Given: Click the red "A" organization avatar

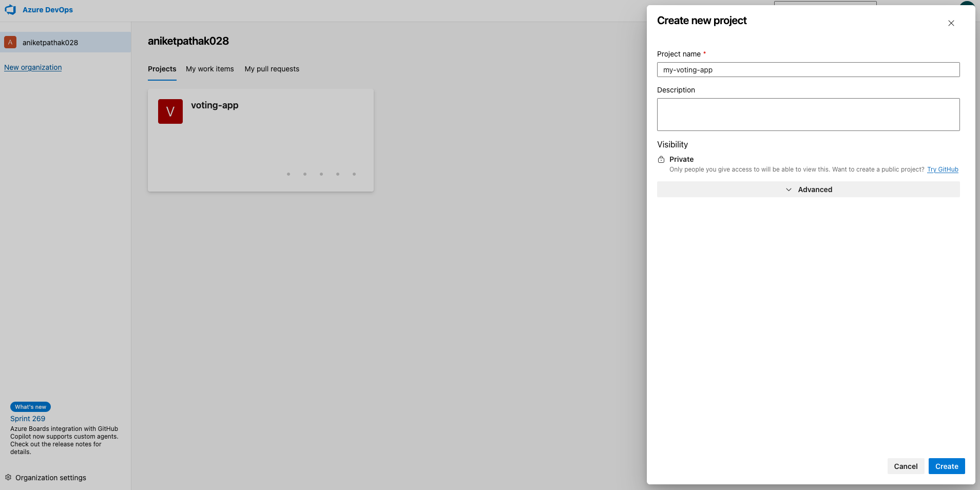Looking at the screenshot, I should tap(10, 42).
